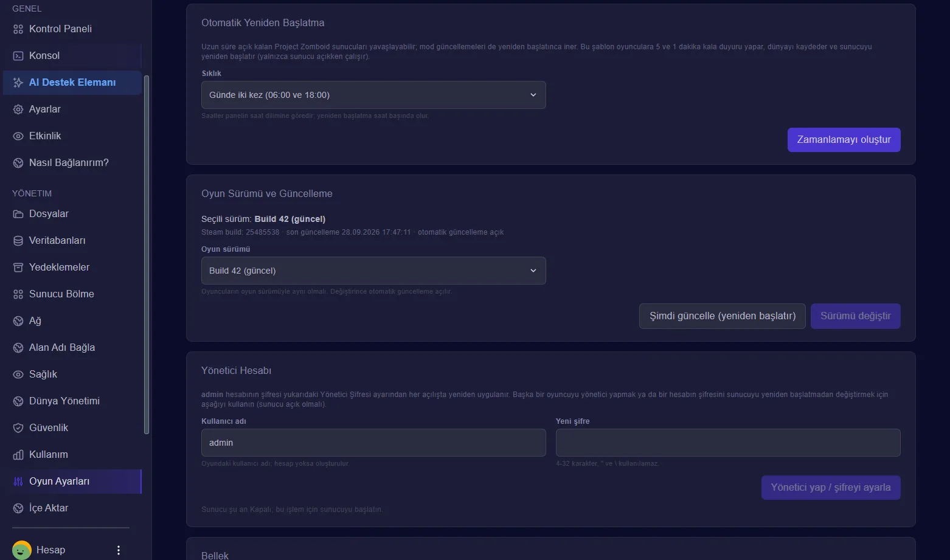Click the Ayarlar gear icon
The width and height of the screenshot is (950, 560).
[18, 109]
